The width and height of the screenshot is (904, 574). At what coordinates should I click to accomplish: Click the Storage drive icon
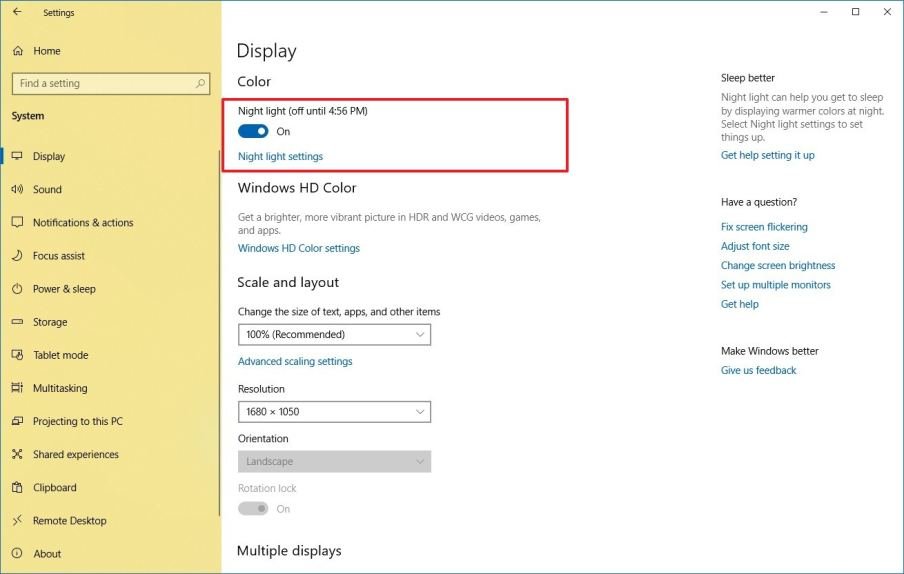[x=17, y=322]
